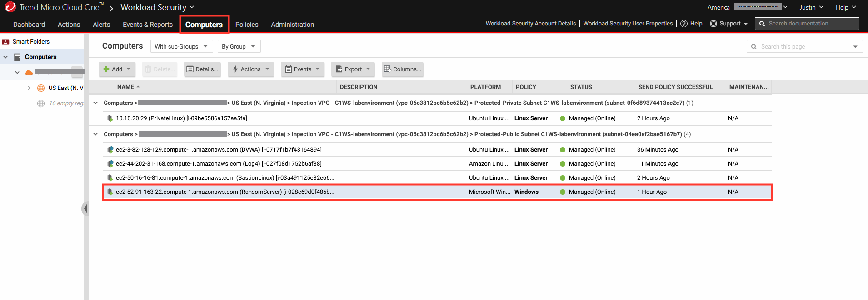Open Workload Security User Properties link

[628, 24]
